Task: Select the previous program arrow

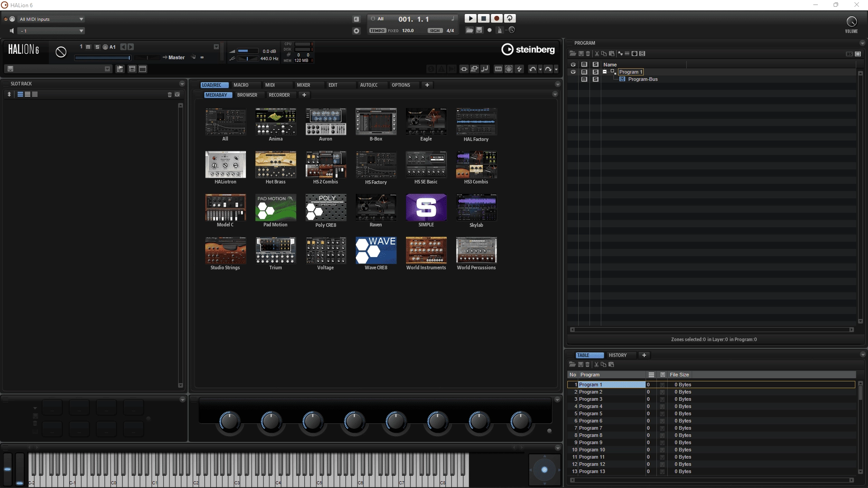Action: pyautogui.click(x=123, y=47)
